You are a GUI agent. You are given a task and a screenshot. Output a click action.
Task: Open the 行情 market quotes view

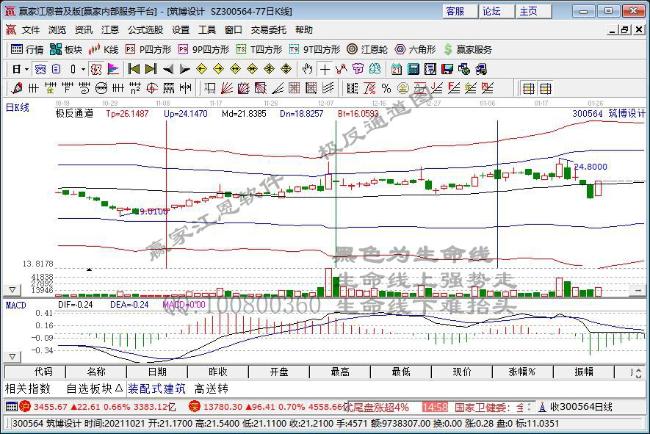(x=27, y=50)
